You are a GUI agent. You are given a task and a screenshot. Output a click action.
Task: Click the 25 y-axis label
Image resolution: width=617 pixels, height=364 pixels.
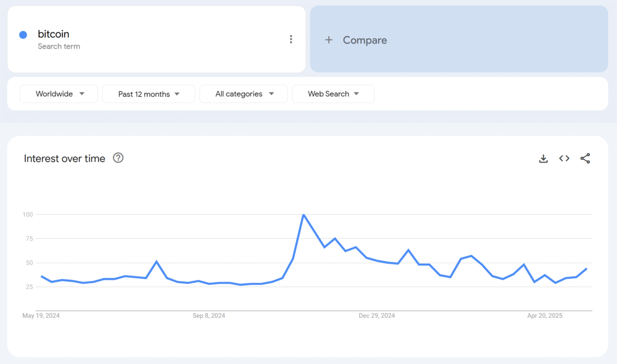[x=29, y=287]
